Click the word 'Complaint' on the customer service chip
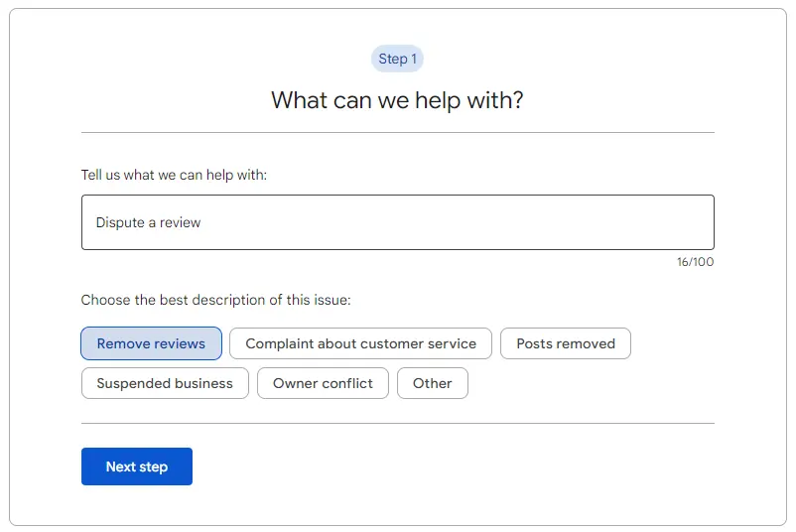This screenshot has height=532, width=796. coord(281,343)
